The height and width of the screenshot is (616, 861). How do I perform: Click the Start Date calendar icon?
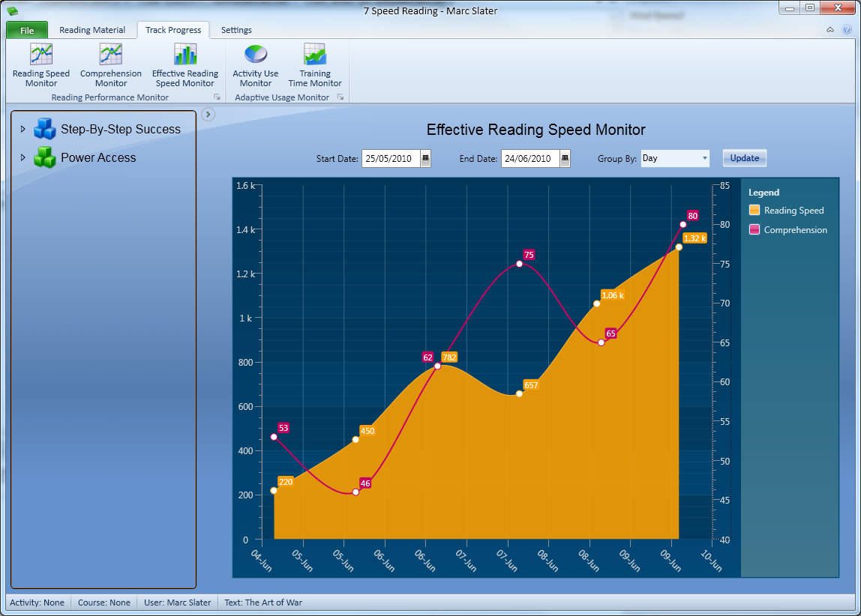425,158
